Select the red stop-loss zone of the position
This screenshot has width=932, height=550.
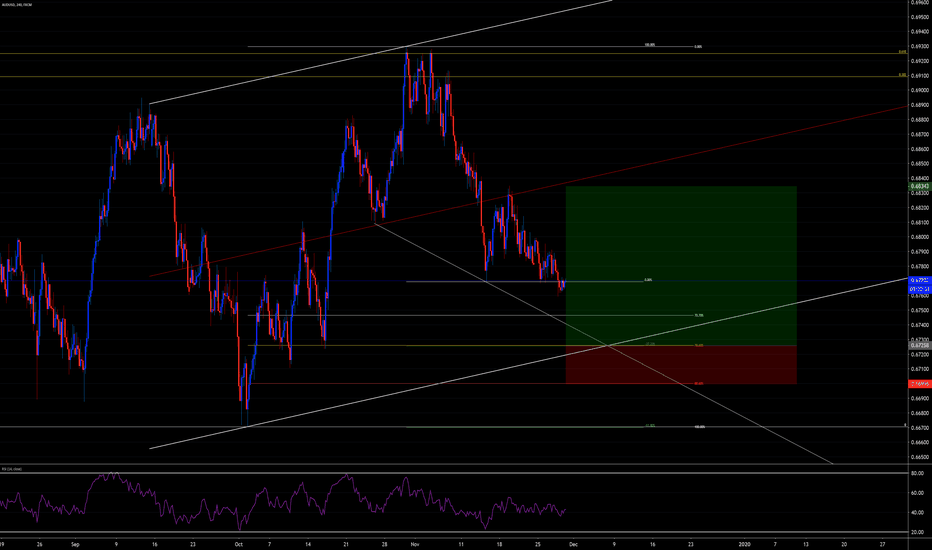click(680, 365)
